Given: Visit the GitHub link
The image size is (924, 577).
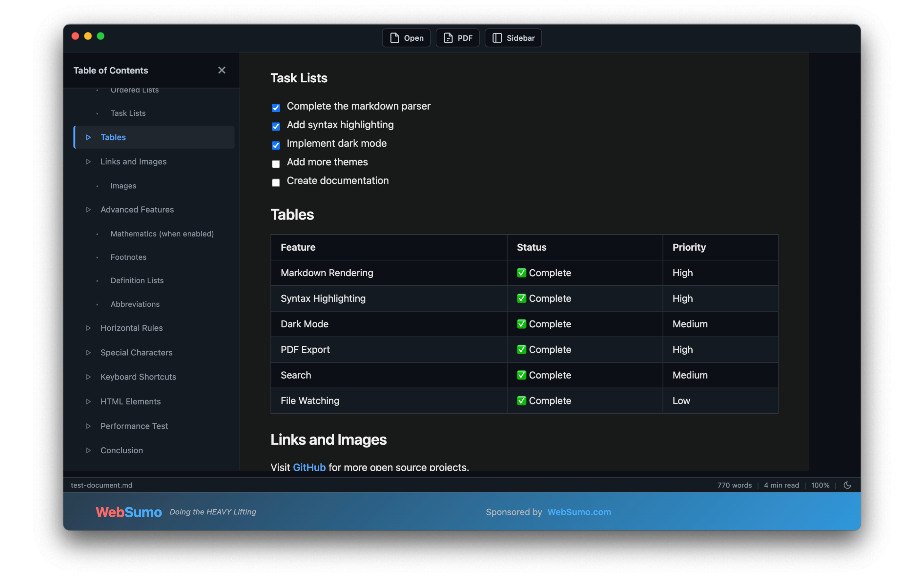Looking at the screenshot, I should coord(309,467).
